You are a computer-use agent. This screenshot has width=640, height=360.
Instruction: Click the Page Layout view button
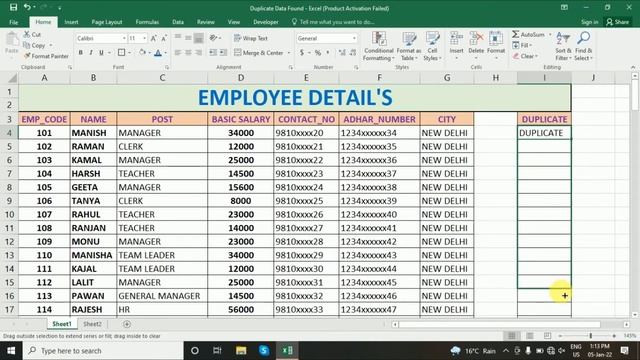[529, 336]
